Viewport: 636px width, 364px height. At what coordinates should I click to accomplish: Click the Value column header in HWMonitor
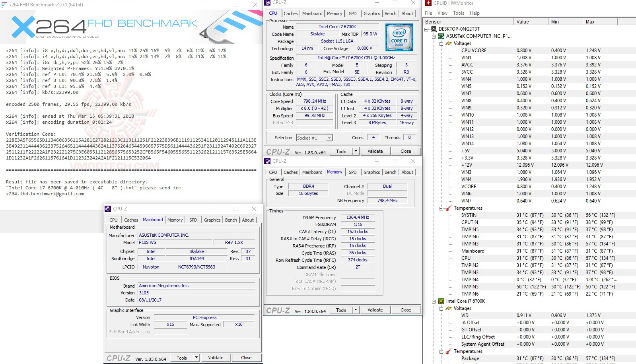click(x=531, y=21)
